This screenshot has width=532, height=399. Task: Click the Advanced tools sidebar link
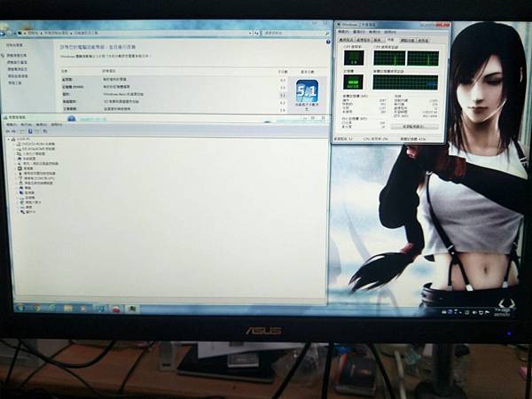[15, 82]
